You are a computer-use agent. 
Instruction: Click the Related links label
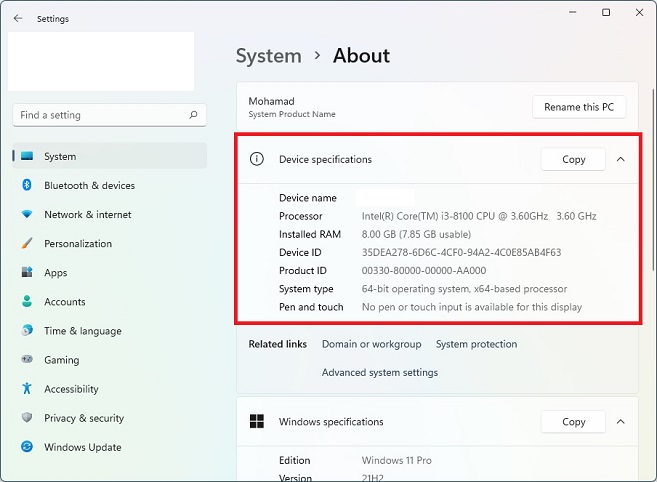click(277, 344)
